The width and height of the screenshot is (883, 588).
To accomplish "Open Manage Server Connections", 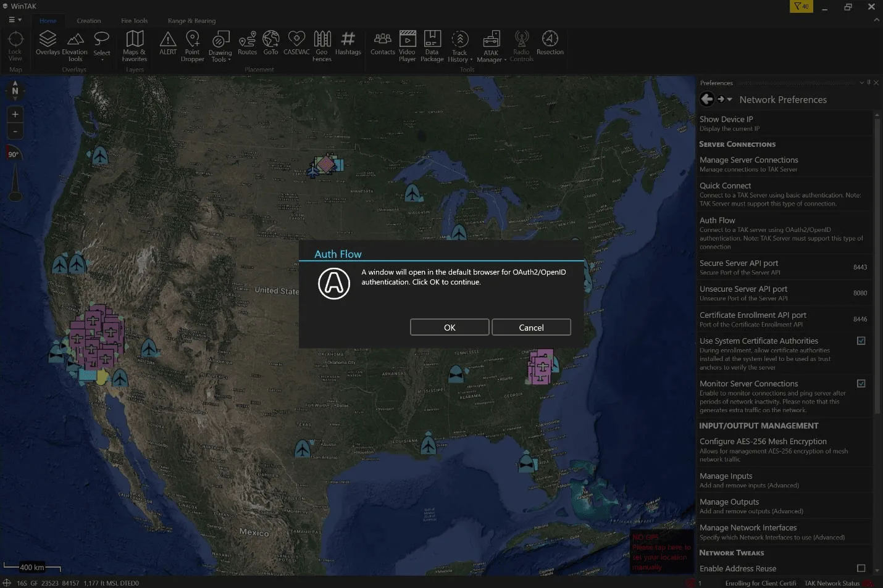I will point(784,164).
